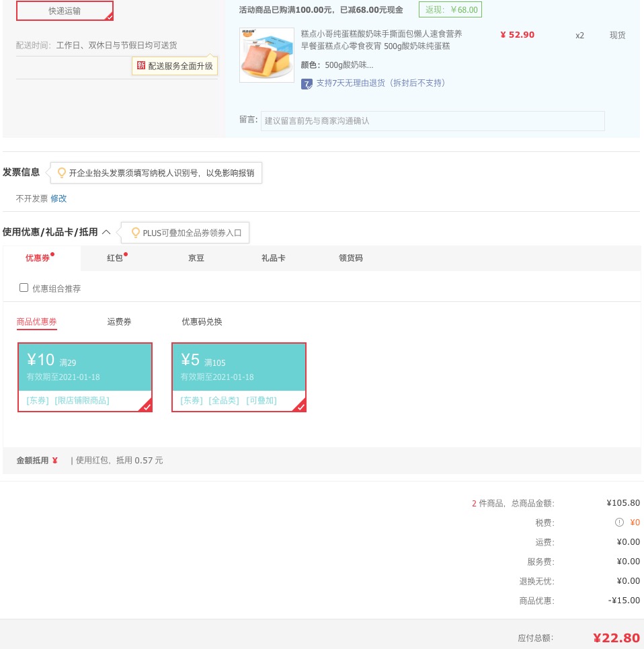The height and width of the screenshot is (649, 644).
Task: Click the 颜色: 500g酸奶味 attribute text
Action: click(x=337, y=65)
